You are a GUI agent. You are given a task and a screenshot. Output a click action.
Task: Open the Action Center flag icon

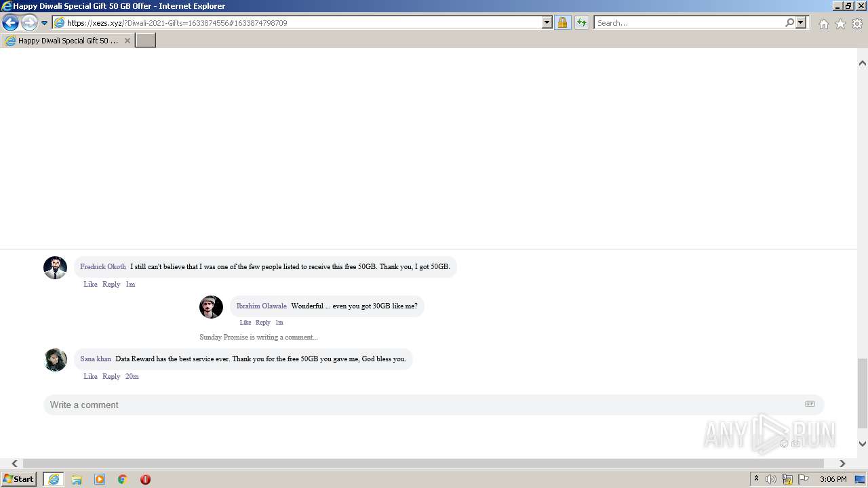804,479
